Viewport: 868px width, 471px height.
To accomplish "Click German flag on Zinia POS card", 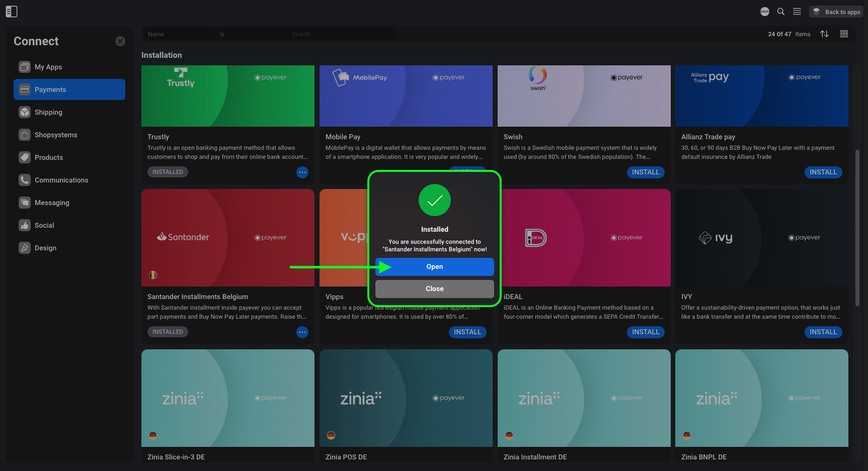I will click(x=331, y=435).
